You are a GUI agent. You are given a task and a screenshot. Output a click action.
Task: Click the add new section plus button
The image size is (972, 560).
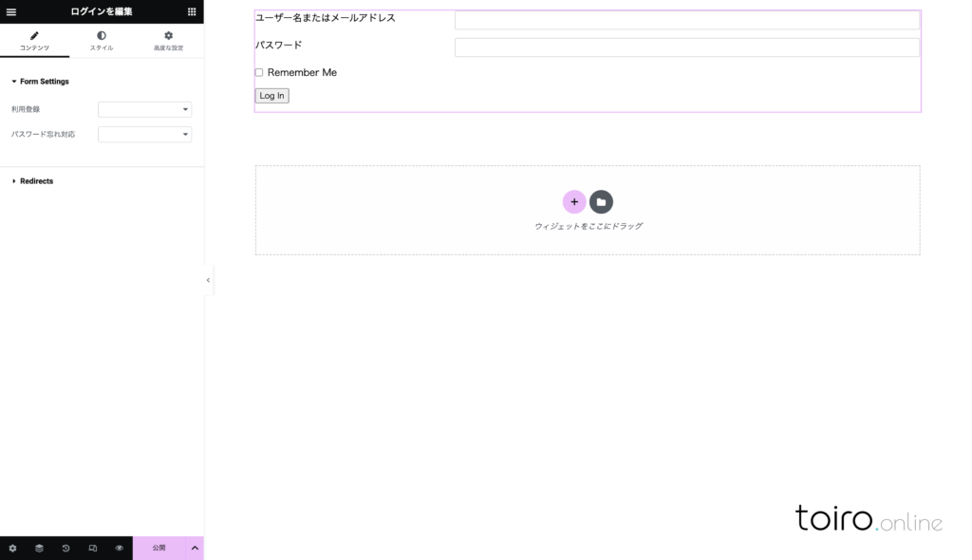(574, 202)
